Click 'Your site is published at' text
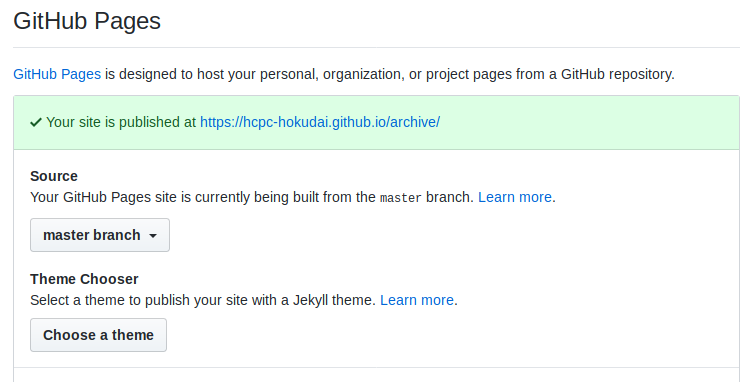Image resolution: width=746 pixels, height=382 pixels. point(121,122)
